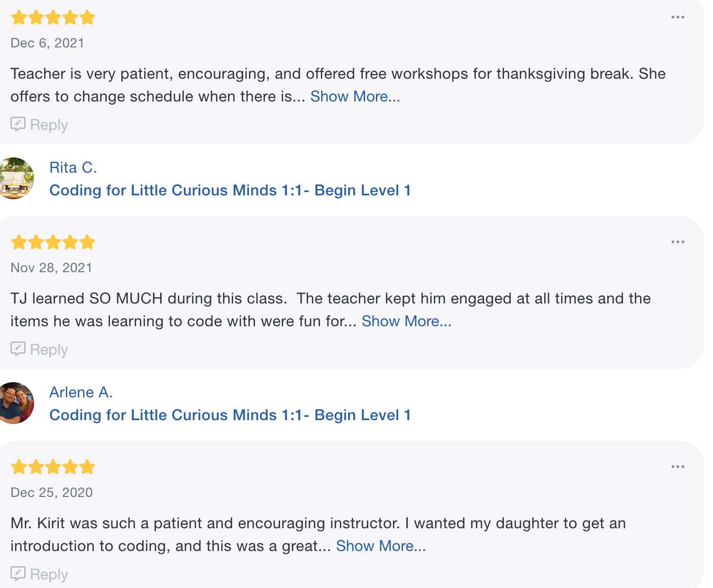Open more options for Nov 28, 2021 review
The height and width of the screenshot is (588, 713).
(x=677, y=242)
